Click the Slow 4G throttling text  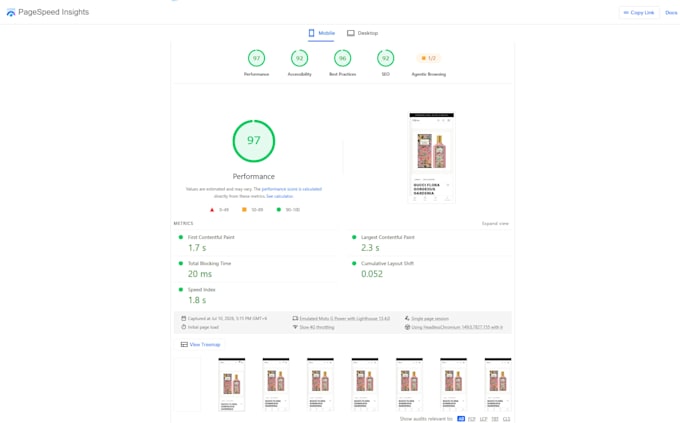317,327
